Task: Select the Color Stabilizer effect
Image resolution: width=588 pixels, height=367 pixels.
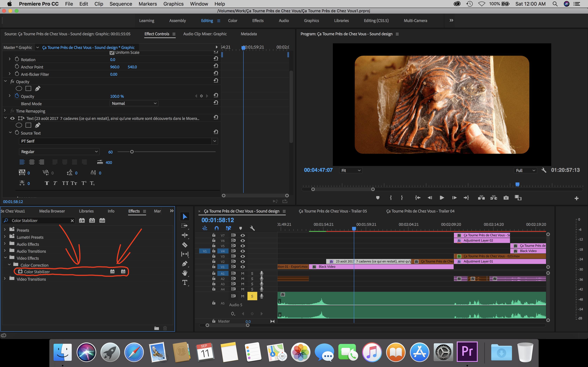Action: click(37, 272)
